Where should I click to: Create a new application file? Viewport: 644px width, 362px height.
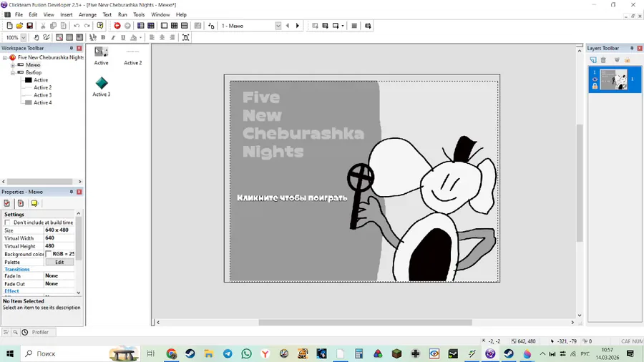click(9, 26)
